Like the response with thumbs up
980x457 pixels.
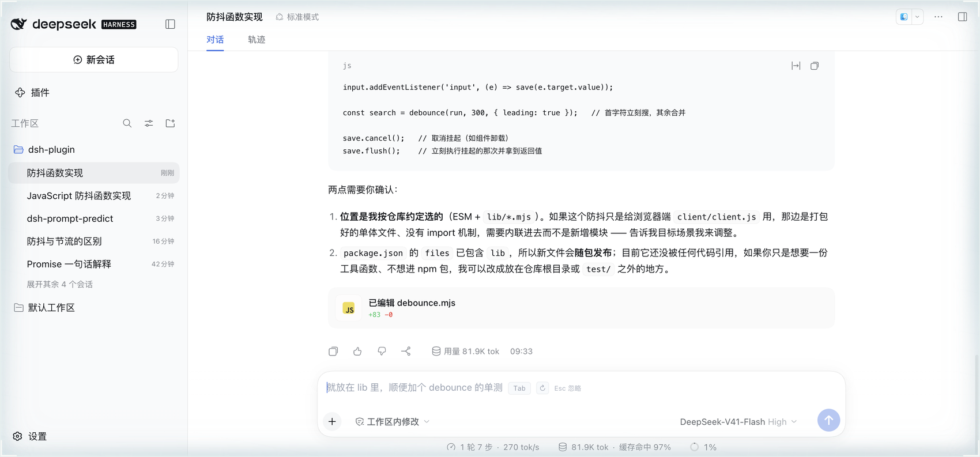(x=357, y=351)
